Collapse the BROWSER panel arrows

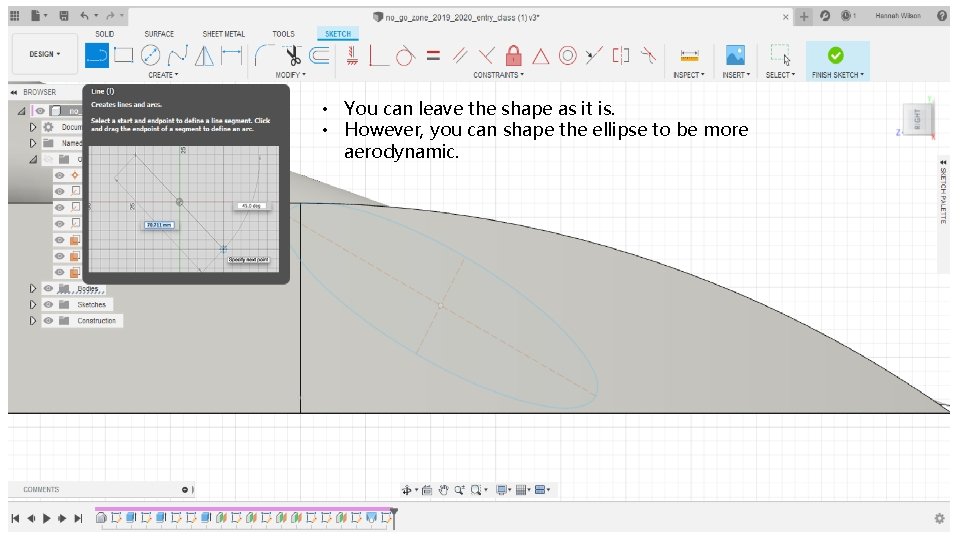click(x=13, y=92)
